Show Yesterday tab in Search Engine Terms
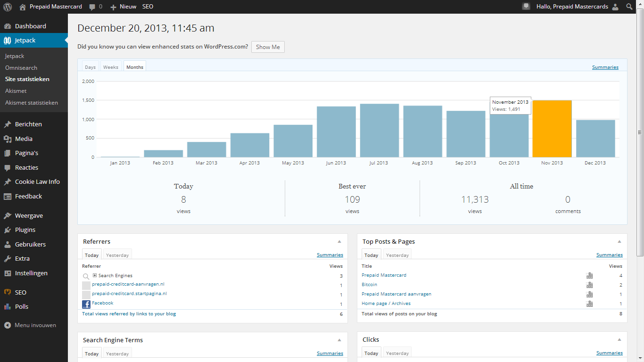The height and width of the screenshot is (362, 644). (117, 354)
